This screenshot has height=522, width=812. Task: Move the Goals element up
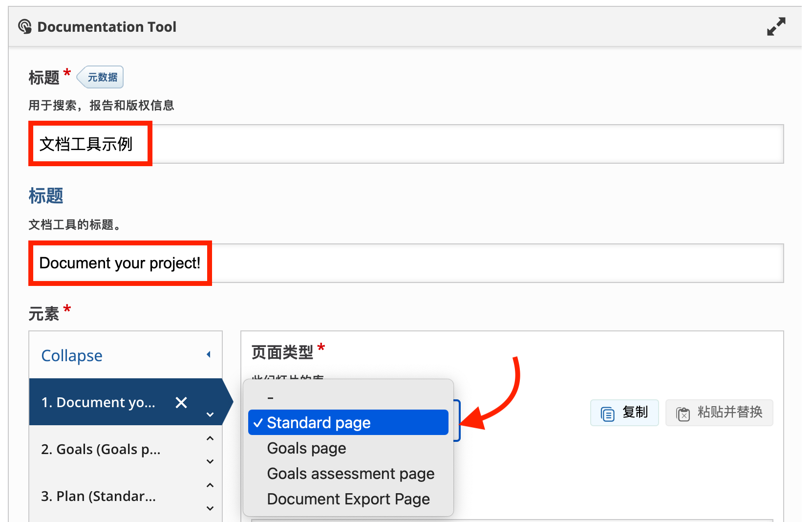tap(210, 438)
